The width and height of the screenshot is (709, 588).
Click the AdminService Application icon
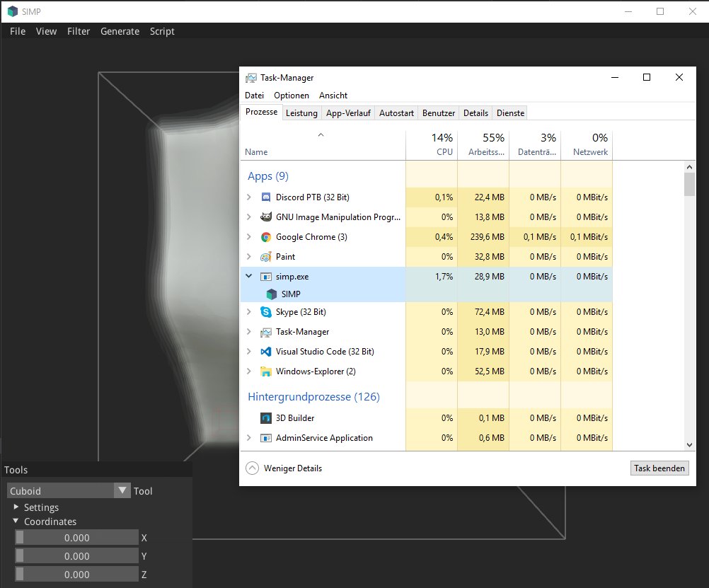pyautogui.click(x=266, y=438)
